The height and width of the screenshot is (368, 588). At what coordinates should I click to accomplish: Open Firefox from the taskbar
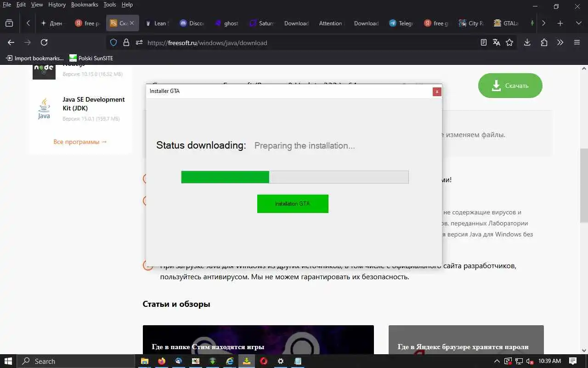pyautogui.click(x=161, y=361)
